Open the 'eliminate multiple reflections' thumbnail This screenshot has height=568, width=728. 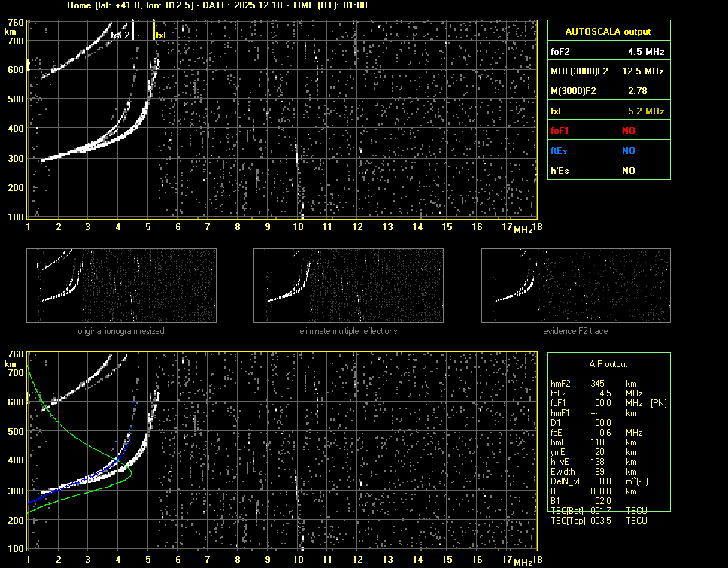[x=348, y=286]
